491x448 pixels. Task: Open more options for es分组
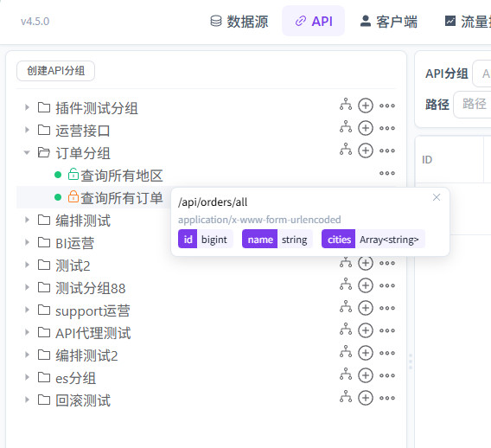point(387,376)
